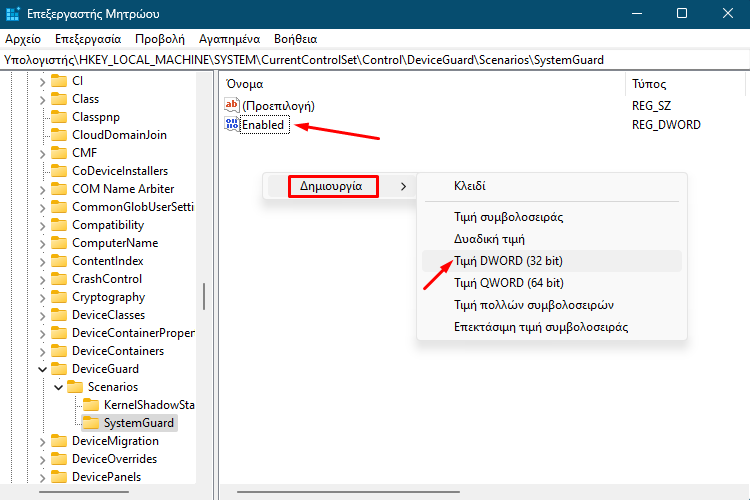Click REG_SZ type cell
This screenshot has width=750, height=500.
pyautogui.click(x=651, y=106)
